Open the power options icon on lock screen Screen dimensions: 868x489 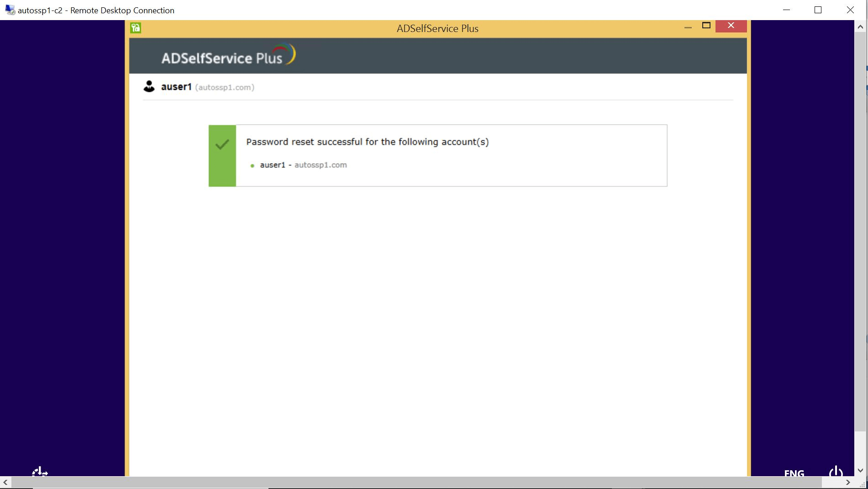point(836,472)
